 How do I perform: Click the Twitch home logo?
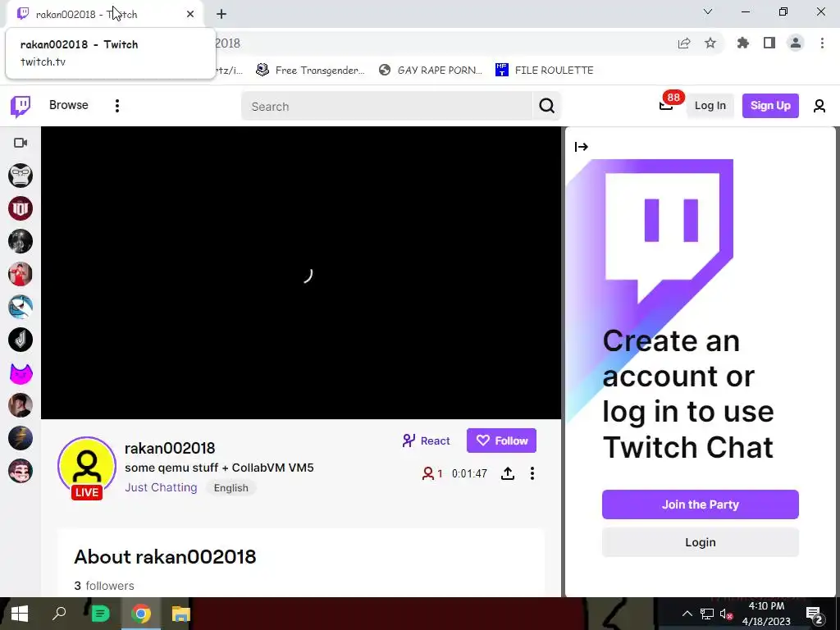21,106
